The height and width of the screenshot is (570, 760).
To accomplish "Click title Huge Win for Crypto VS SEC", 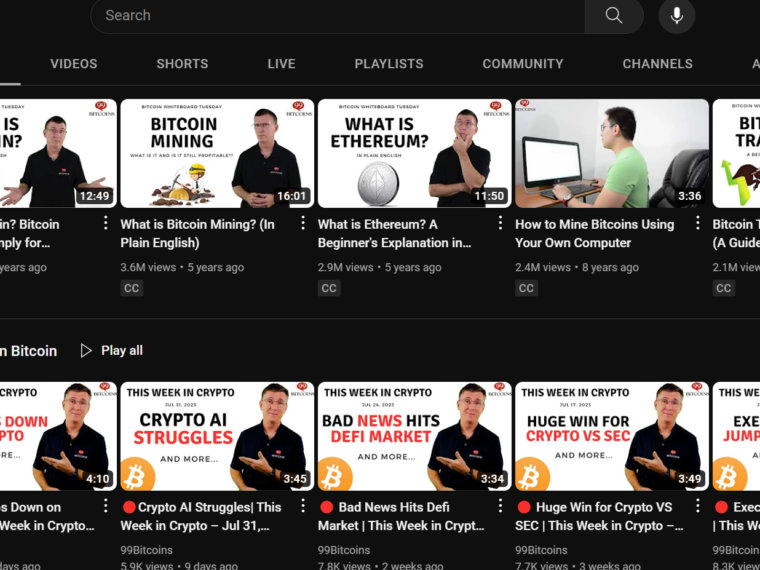I will pos(599,517).
